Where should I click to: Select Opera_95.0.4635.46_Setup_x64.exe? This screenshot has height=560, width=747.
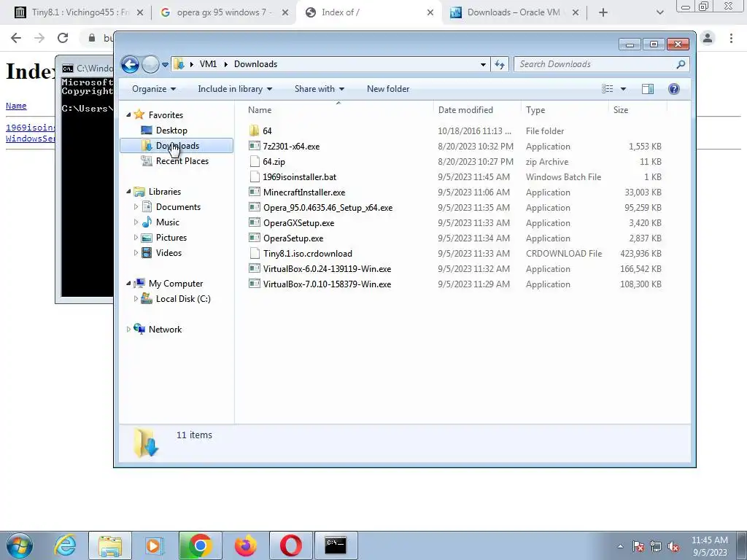click(x=328, y=208)
